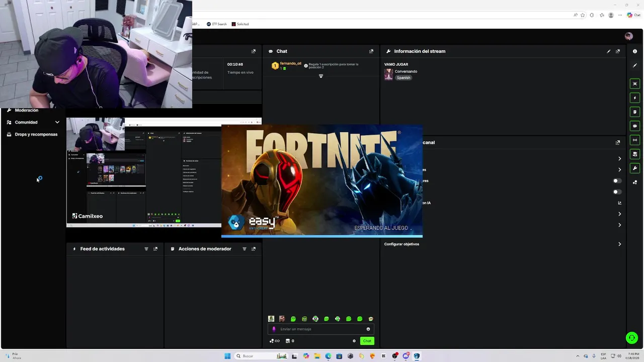
Task: Click the fernando_oil username in chat leaderboard
Action: pyautogui.click(x=291, y=63)
